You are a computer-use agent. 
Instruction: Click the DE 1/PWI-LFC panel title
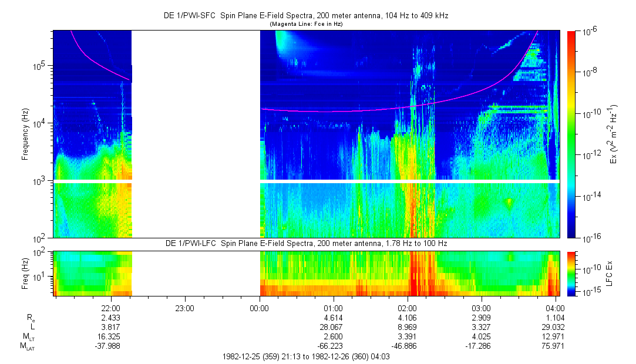pyautogui.click(x=305, y=243)
